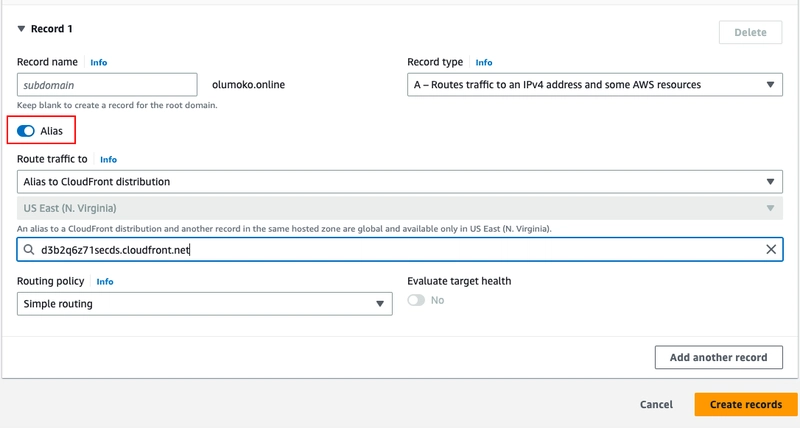Screen dimensions: 800x428
Task: Turn off the Alias toggle
Action: pyautogui.click(x=26, y=131)
